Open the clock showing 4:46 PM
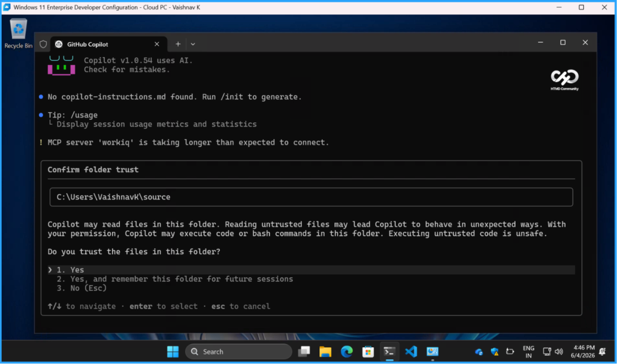 [583, 351]
